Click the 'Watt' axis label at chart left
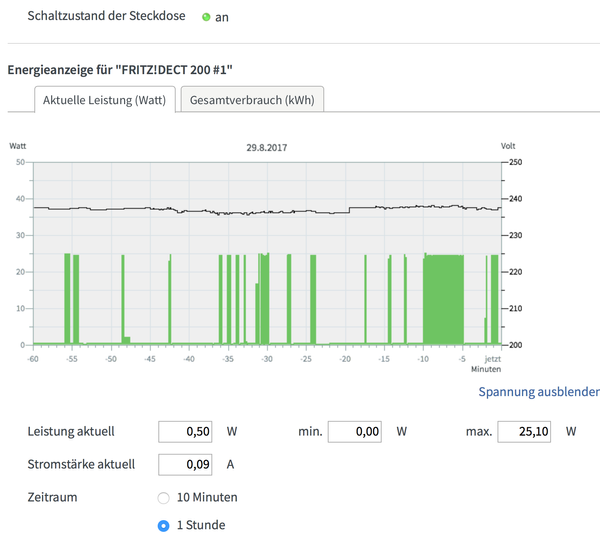This screenshot has width=600, height=539. point(17,146)
